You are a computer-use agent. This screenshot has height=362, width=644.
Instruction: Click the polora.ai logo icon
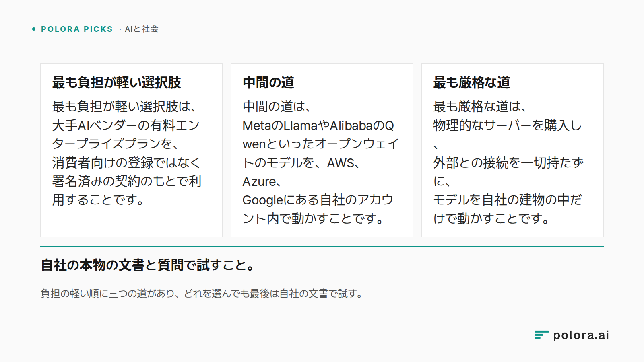tap(541, 335)
